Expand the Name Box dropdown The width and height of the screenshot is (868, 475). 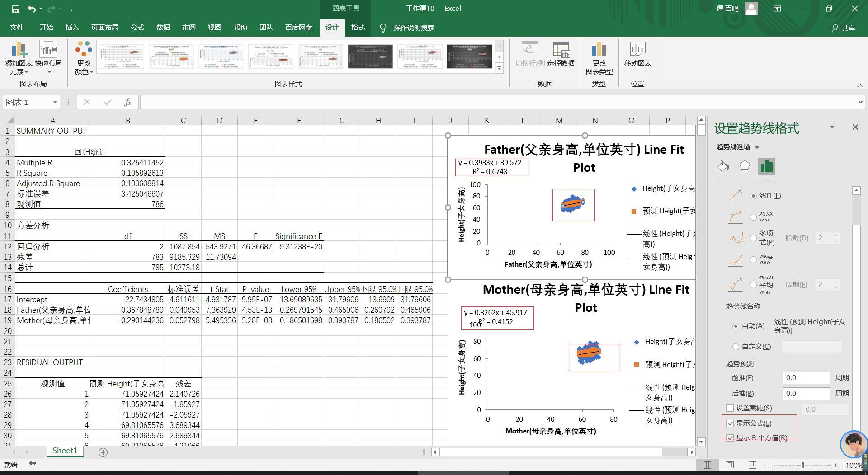point(55,102)
